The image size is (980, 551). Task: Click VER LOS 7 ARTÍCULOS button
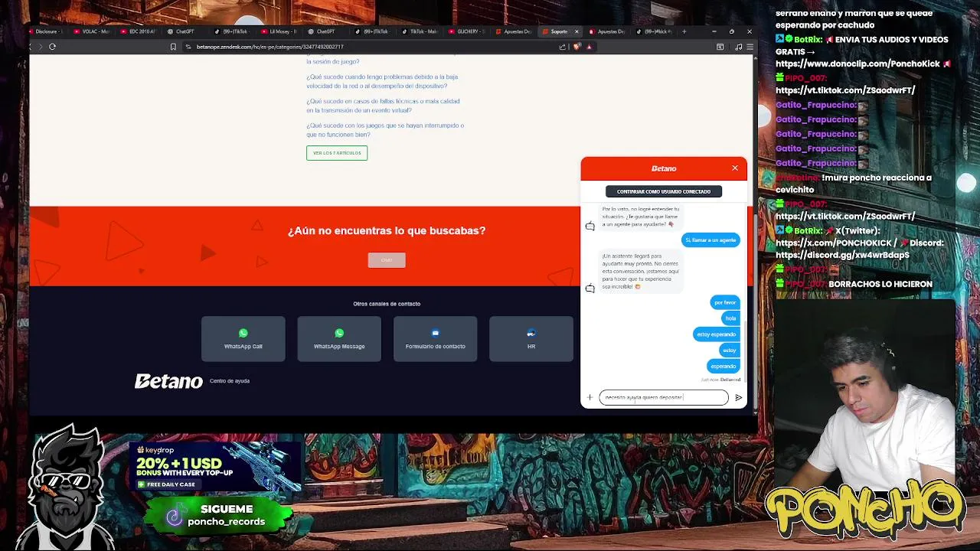337,153
